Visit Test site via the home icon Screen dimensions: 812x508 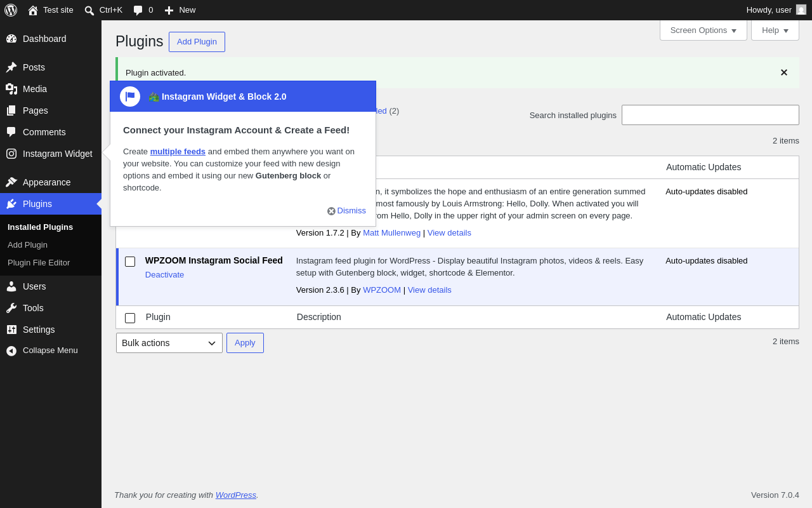point(33,10)
